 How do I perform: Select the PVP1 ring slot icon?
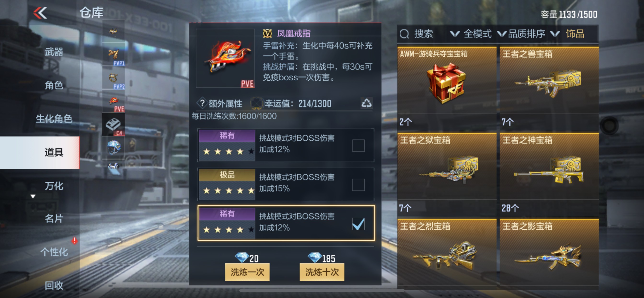pyautogui.click(x=114, y=55)
